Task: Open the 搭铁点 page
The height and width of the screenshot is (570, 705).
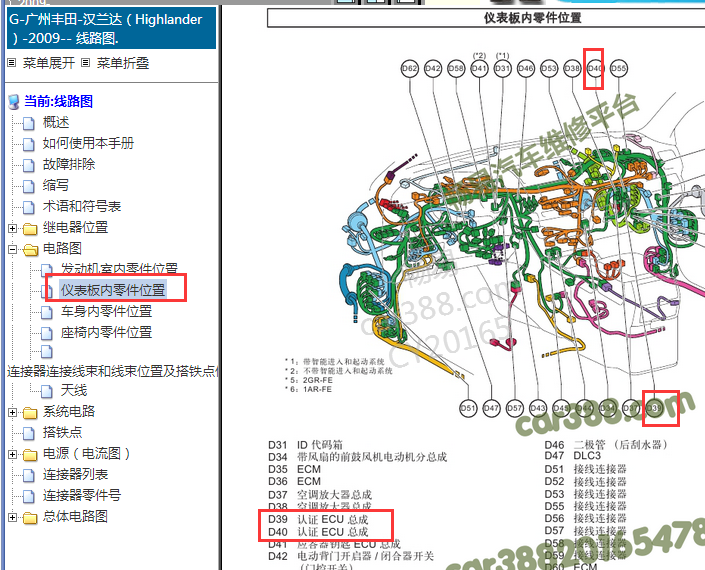Action: (62, 432)
